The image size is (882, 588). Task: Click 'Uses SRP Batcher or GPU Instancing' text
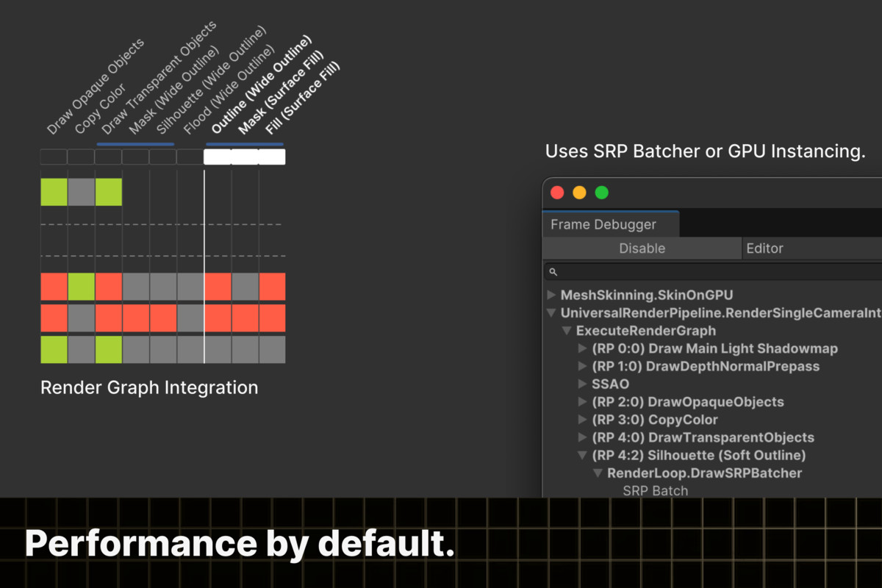705,152
